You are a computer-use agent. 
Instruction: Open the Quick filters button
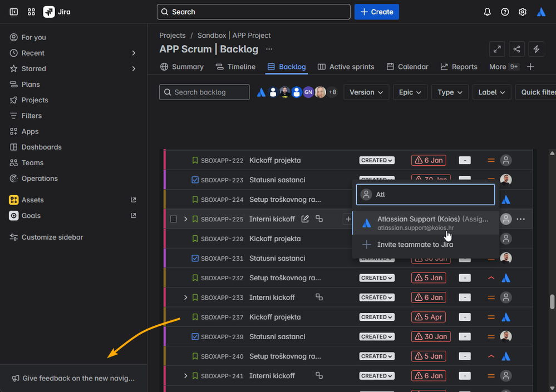tap(535, 92)
